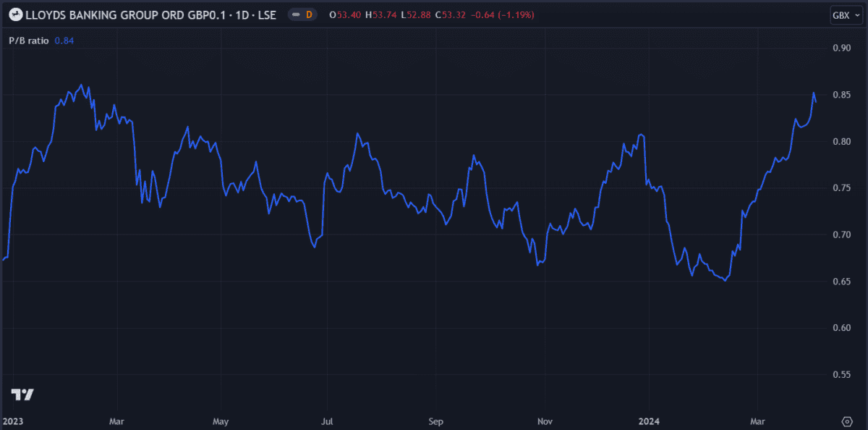Click the 0.65 level on price scale
Screen dimensions: 868x430
[x=841, y=281]
